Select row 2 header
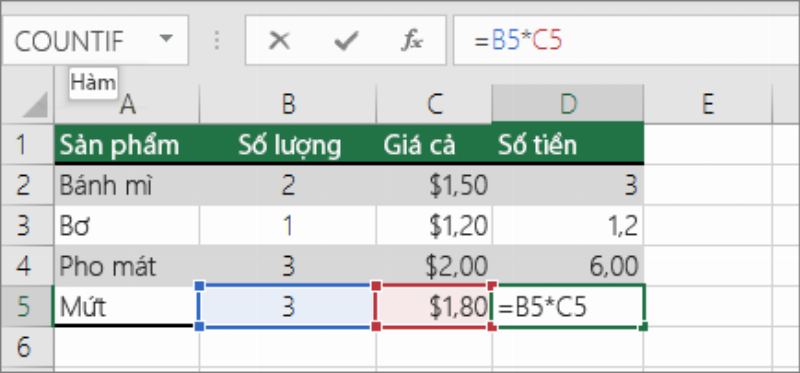 (x=27, y=185)
